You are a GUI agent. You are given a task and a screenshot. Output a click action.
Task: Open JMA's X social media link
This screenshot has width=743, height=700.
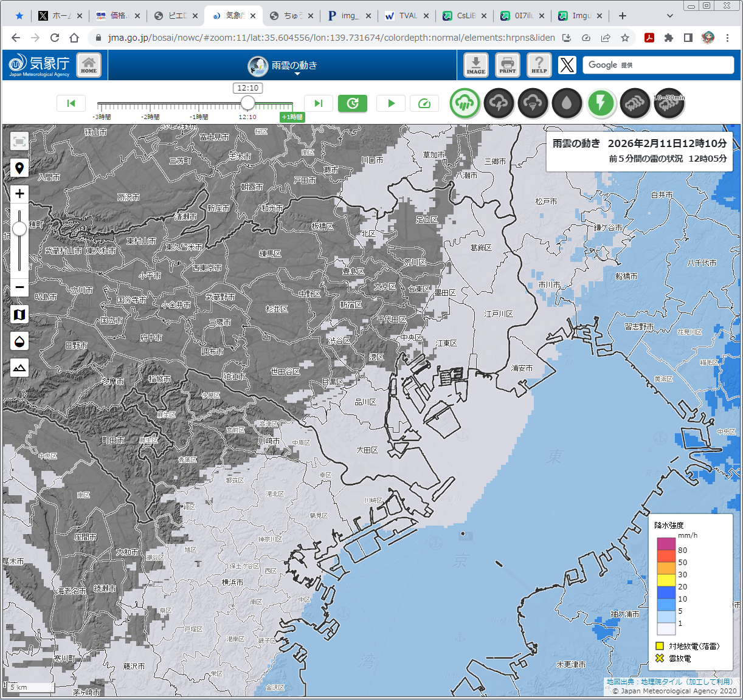(x=567, y=65)
